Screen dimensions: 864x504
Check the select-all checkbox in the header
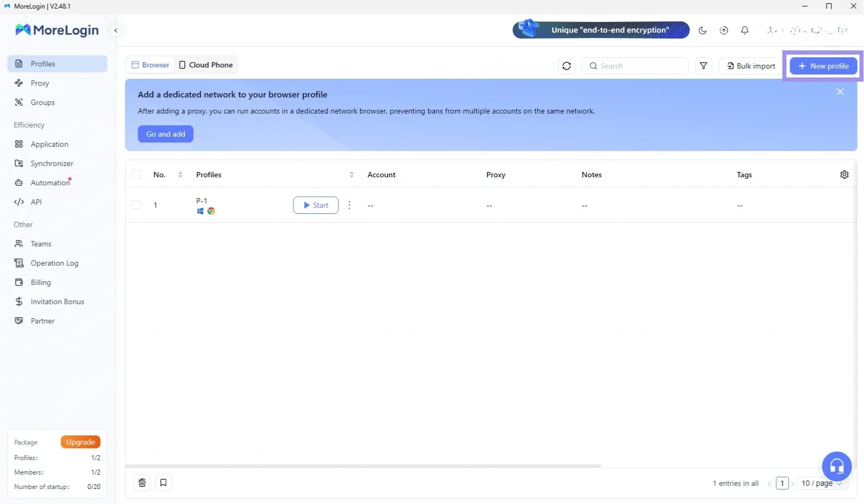tap(136, 175)
